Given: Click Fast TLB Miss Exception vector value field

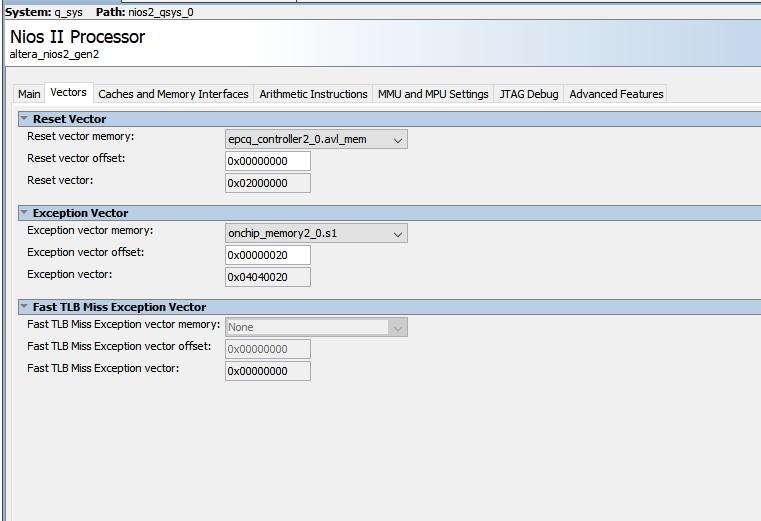Looking at the screenshot, I should click(268, 371).
